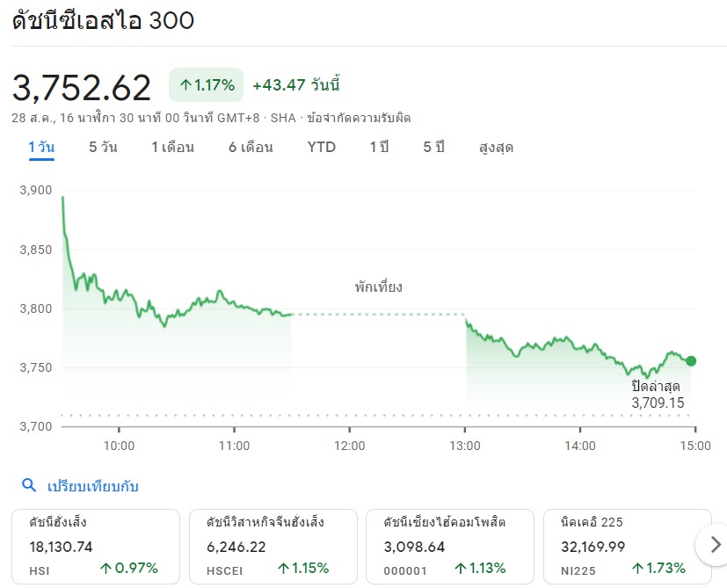Show the YTD chart range

pyautogui.click(x=321, y=147)
